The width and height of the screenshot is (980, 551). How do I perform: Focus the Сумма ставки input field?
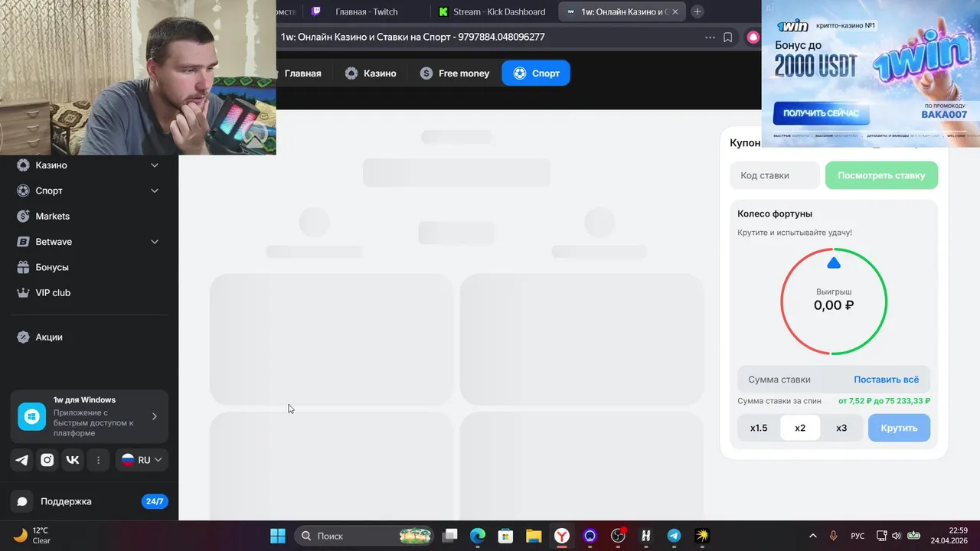(x=792, y=380)
